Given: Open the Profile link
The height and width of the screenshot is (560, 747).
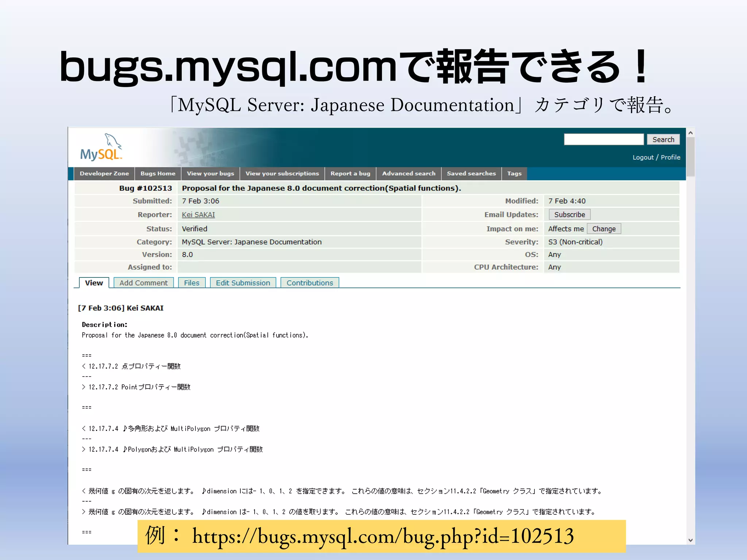Looking at the screenshot, I should click(x=670, y=157).
